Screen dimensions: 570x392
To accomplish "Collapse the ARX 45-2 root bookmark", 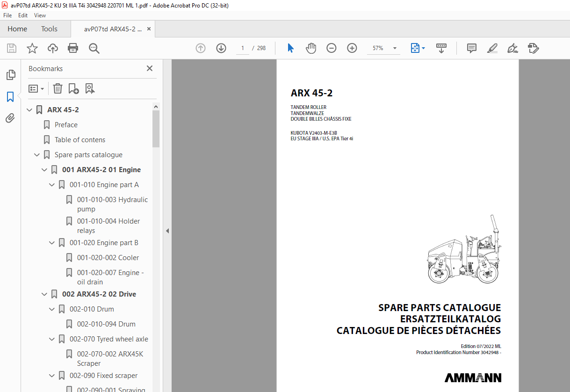I will tap(29, 110).
